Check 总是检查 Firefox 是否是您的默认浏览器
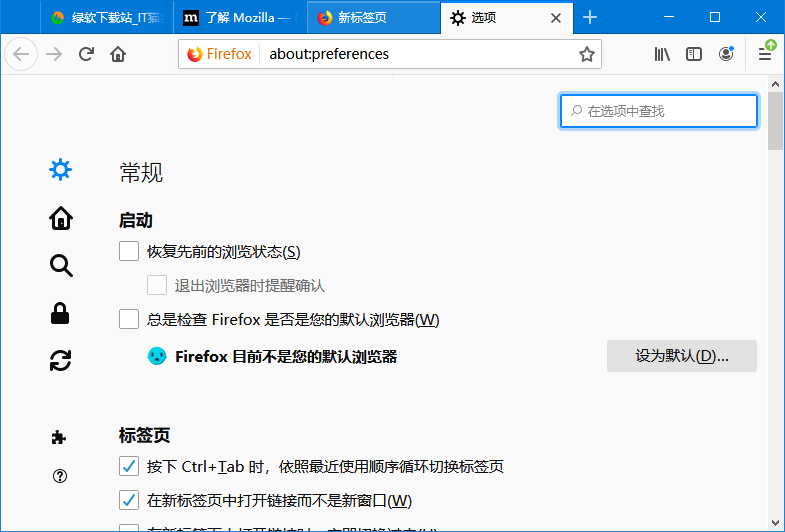Screen dimensions: 785x532 129,319
